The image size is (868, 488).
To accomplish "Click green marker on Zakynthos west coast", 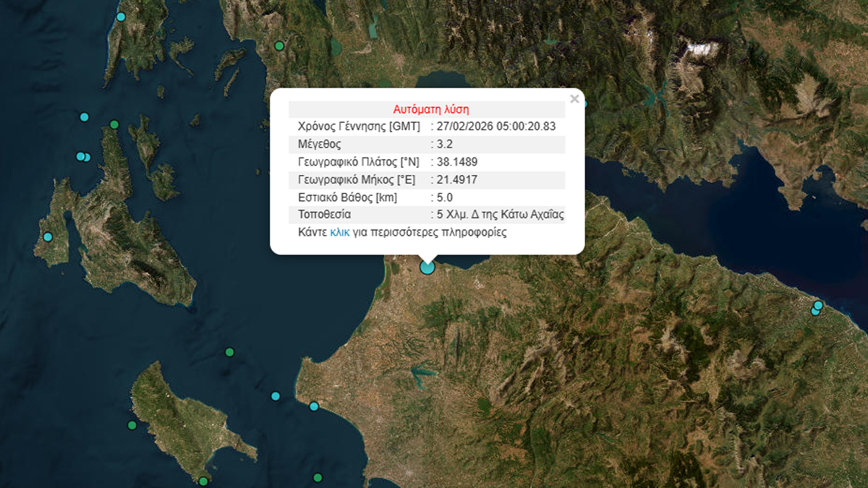I will click(x=132, y=425).
